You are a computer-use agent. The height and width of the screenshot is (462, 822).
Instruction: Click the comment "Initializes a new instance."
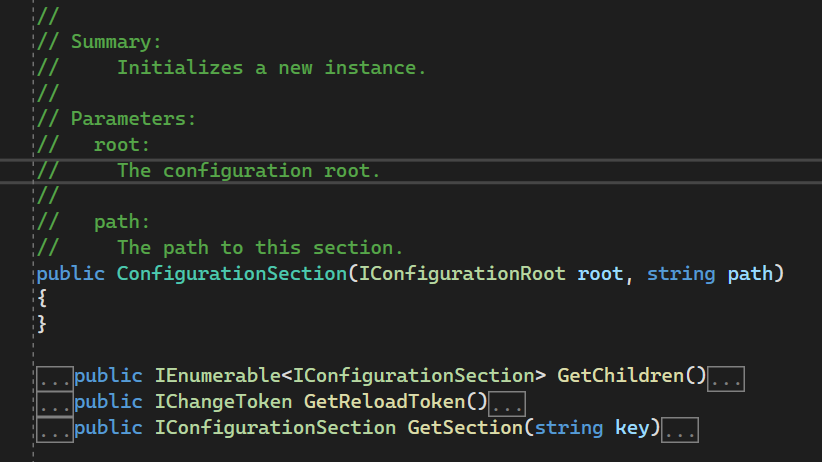271,68
